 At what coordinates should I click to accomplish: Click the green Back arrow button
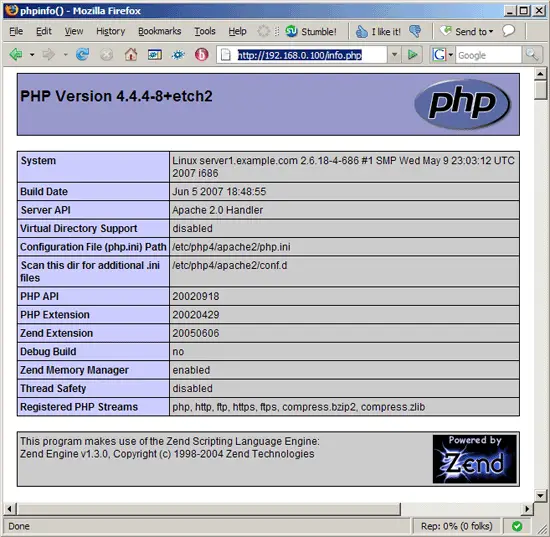click(x=16, y=55)
